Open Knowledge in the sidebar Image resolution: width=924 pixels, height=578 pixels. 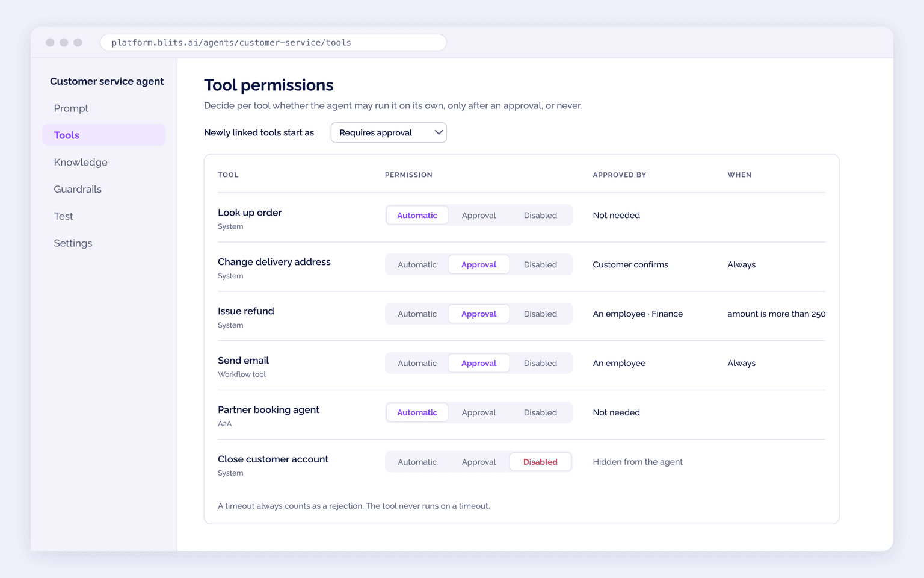[103, 162]
